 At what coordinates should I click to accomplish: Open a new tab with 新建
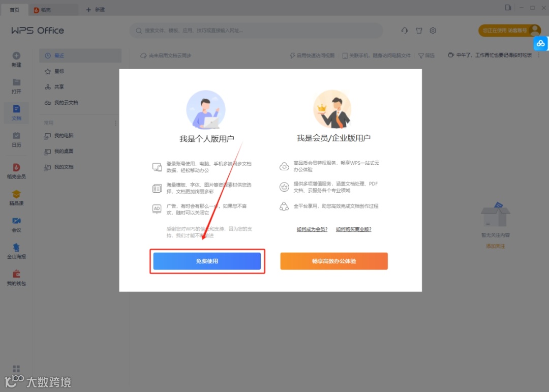click(96, 10)
